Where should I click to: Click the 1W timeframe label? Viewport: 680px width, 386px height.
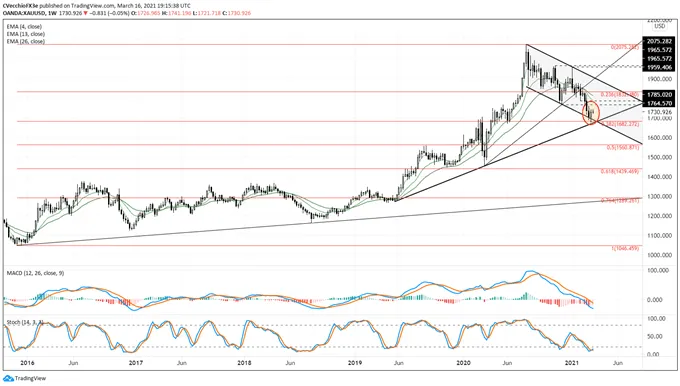[52, 13]
